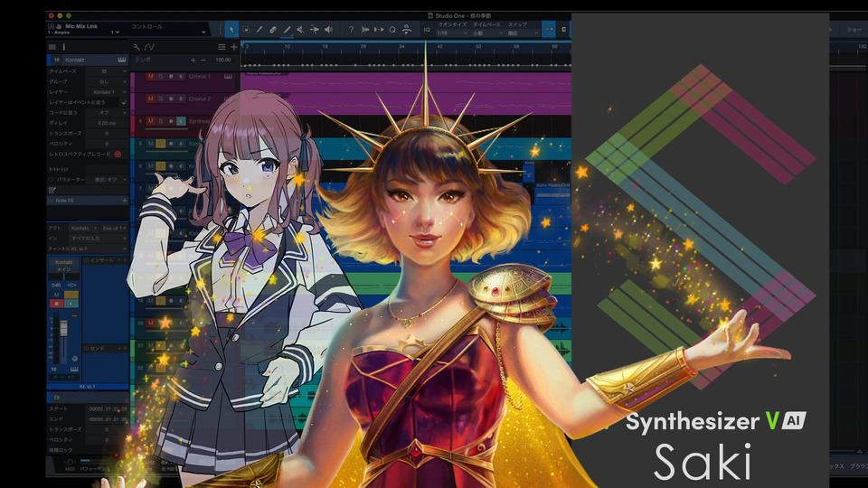The height and width of the screenshot is (488, 868).
Task: Click ruler marker at bar 10
Action: 287,48
